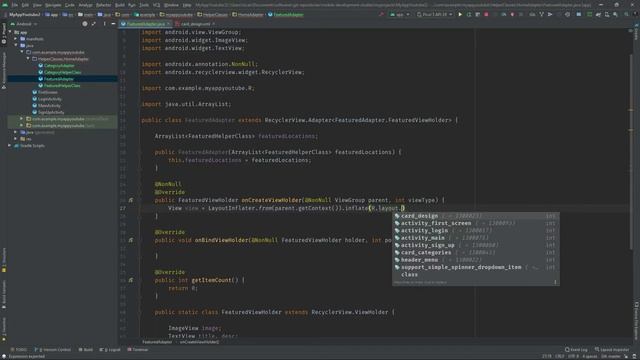Click the MyAppYoutube2 breadcrumb
This screenshot has width=640, height=360.
(x=24, y=15)
